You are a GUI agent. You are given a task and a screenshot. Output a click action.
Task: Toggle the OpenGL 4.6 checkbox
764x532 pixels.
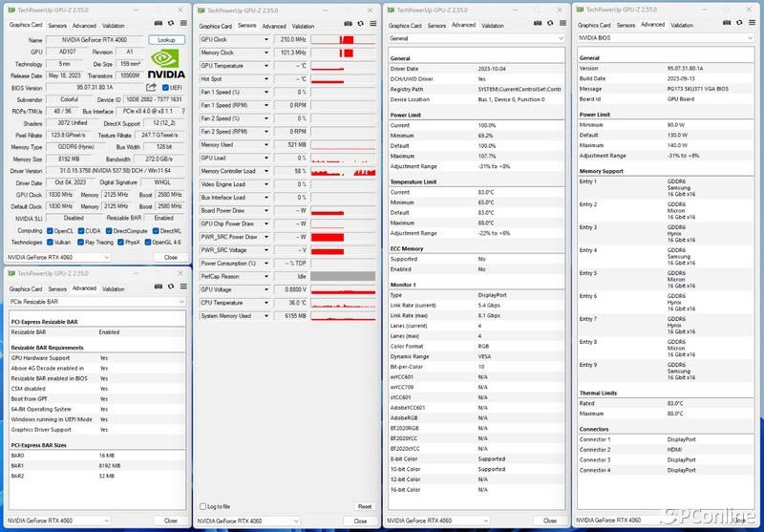(x=148, y=243)
